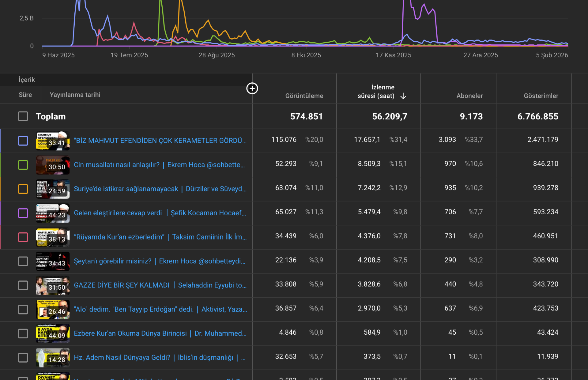
Task: Toggle the orange Suriye'de istikrar checkbox
Action: 23,189
